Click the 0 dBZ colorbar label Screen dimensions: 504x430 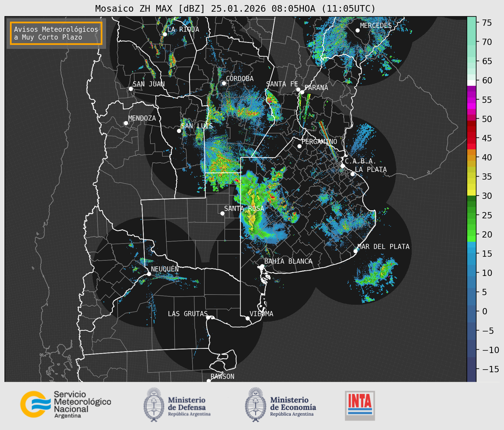[484, 311]
